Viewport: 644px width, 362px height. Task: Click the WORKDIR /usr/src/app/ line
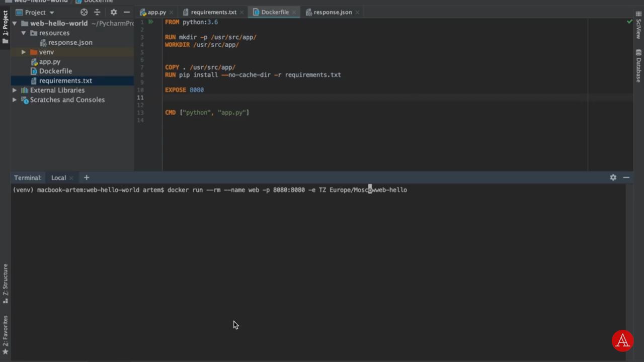click(202, 45)
